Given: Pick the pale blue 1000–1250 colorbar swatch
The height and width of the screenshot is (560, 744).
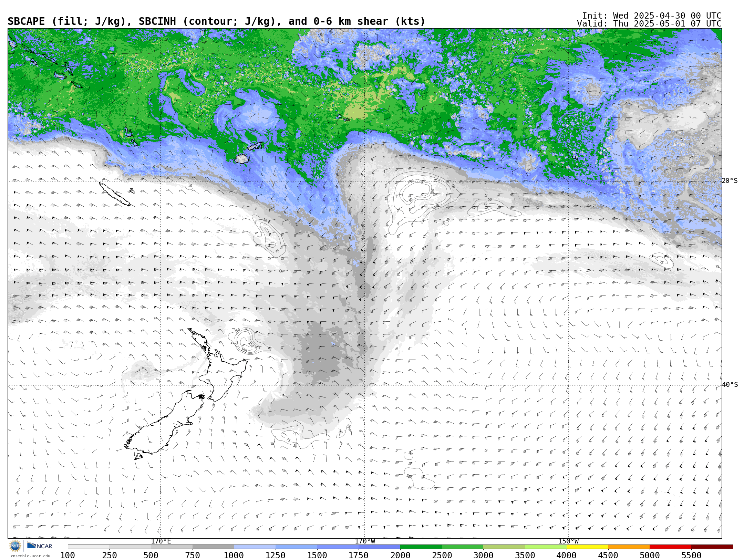Looking at the screenshot, I should [255, 547].
